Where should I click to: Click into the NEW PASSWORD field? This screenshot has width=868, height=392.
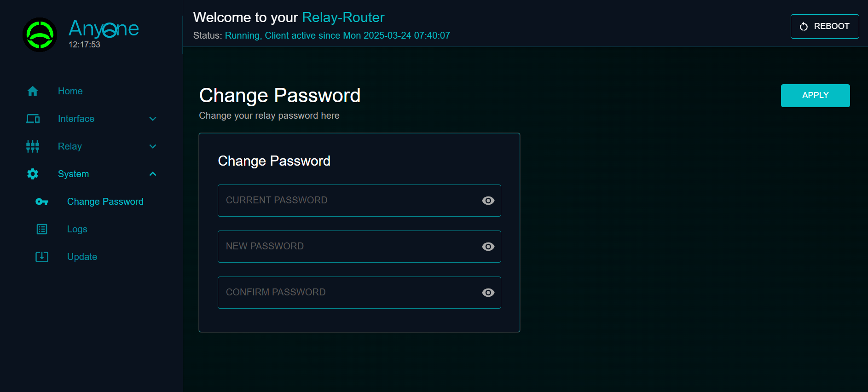[x=345, y=247]
